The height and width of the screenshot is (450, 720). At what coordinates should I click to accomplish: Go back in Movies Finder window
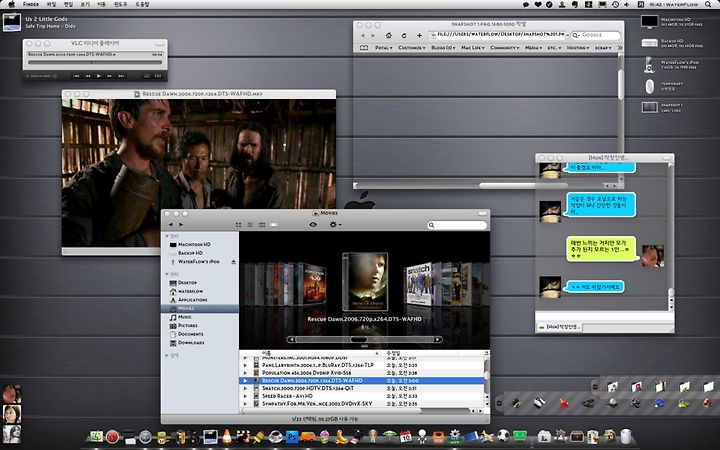coord(171,225)
